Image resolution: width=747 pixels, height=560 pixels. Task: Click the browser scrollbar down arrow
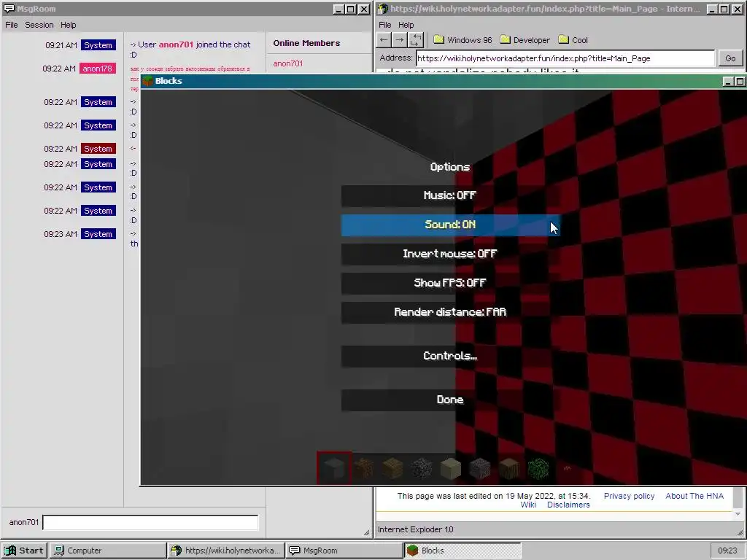click(738, 514)
